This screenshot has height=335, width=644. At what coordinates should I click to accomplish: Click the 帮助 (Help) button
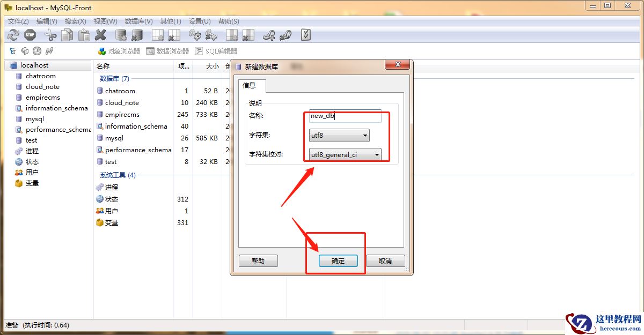click(x=258, y=260)
